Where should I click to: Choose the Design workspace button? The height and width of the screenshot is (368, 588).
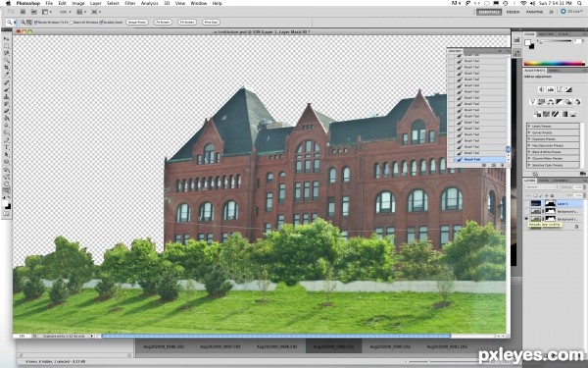point(513,12)
